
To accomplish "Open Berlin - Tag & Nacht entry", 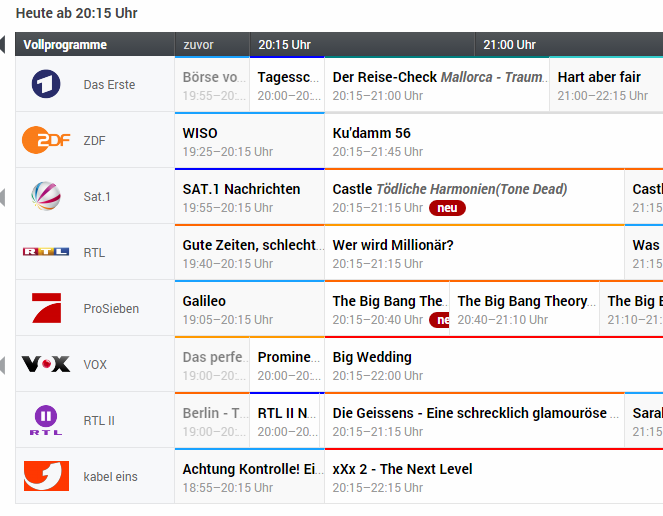I will click(x=212, y=421).
